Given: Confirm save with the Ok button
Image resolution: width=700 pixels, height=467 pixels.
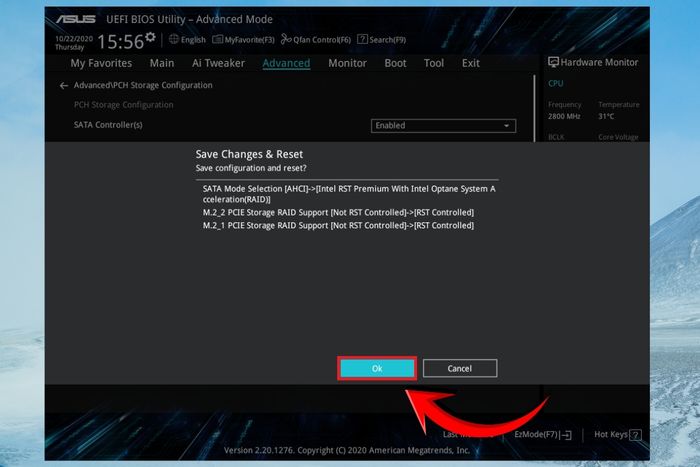Looking at the screenshot, I should point(377,368).
